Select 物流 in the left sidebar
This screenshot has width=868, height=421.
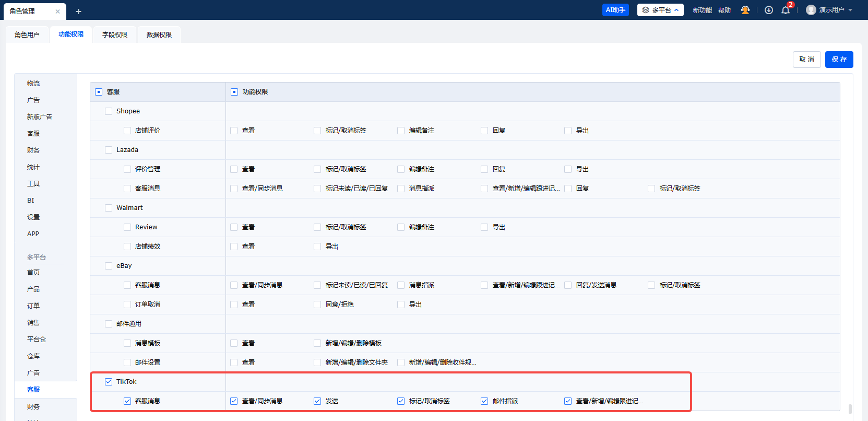coord(33,84)
